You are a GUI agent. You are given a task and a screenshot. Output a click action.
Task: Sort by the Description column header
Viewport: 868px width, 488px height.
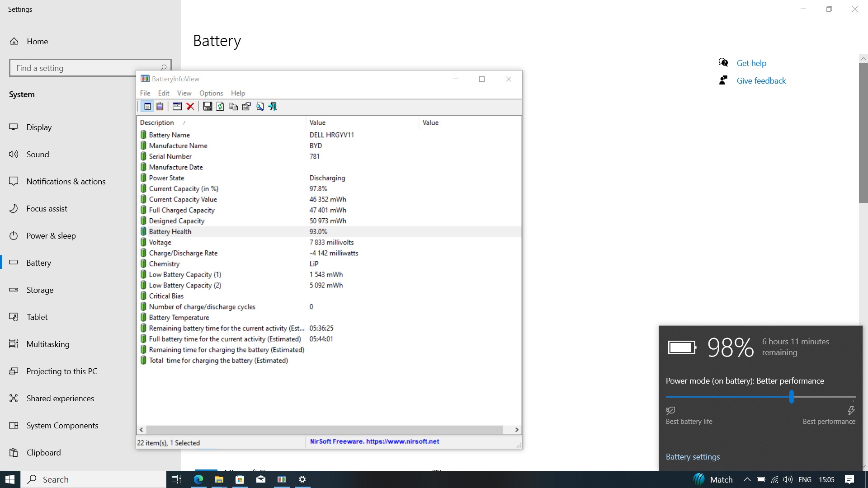tap(221, 122)
